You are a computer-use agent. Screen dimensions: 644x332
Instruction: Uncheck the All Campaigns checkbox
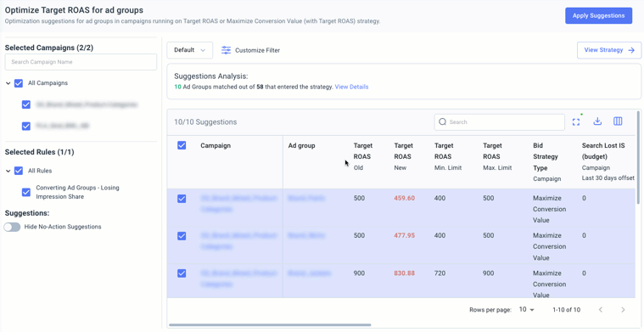pyautogui.click(x=19, y=83)
